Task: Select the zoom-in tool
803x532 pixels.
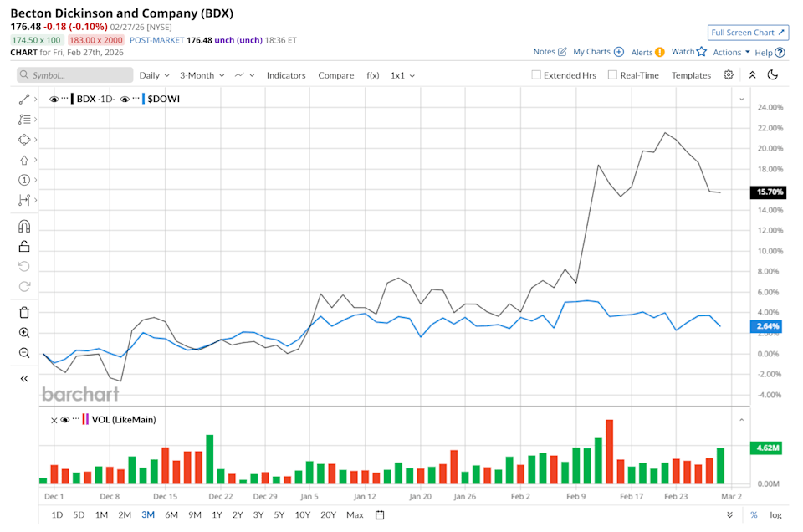Action: pyautogui.click(x=24, y=332)
